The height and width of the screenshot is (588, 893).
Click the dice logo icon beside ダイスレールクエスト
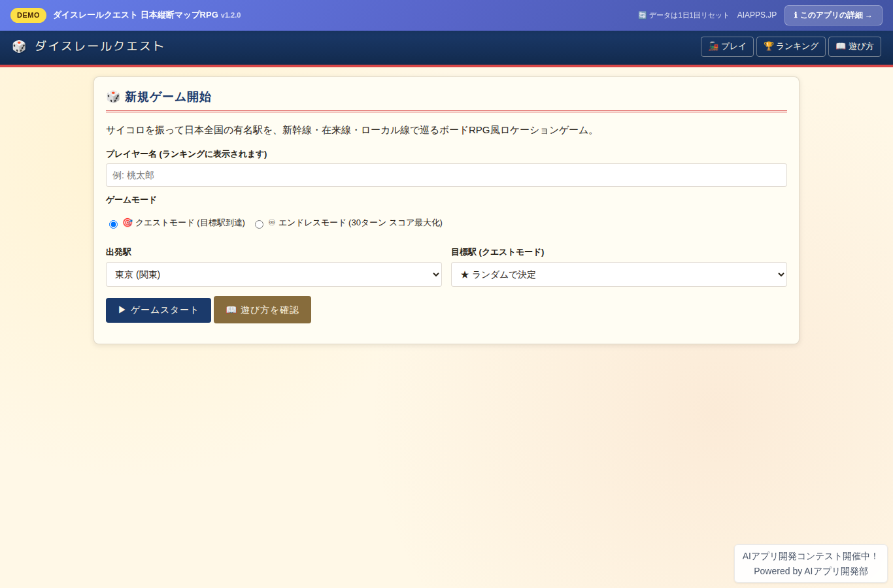[19, 46]
